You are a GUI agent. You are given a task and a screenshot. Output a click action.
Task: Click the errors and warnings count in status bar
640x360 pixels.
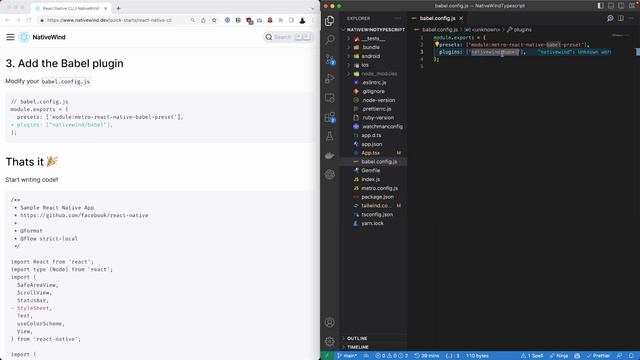click(x=391, y=356)
